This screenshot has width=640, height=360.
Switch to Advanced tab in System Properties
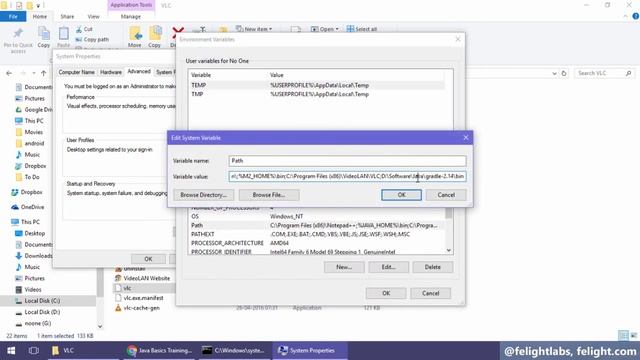coord(139,71)
